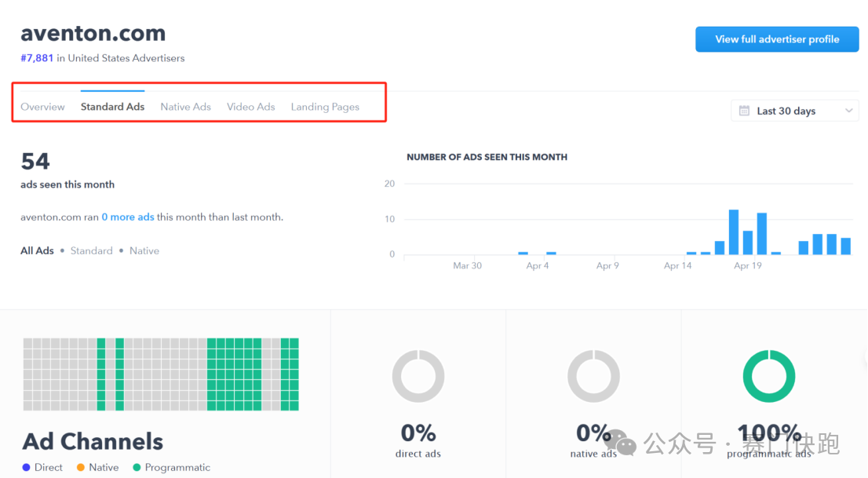Open the Video Ads tab

click(250, 107)
